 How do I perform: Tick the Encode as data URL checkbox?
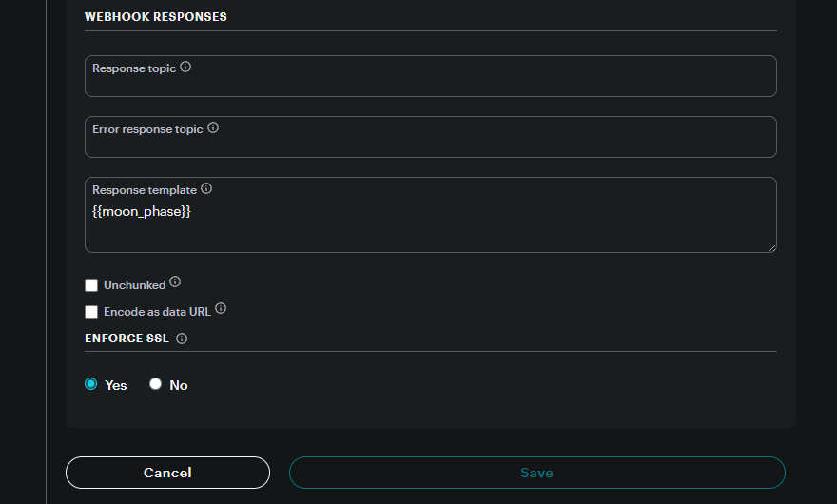click(x=91, y=312)
